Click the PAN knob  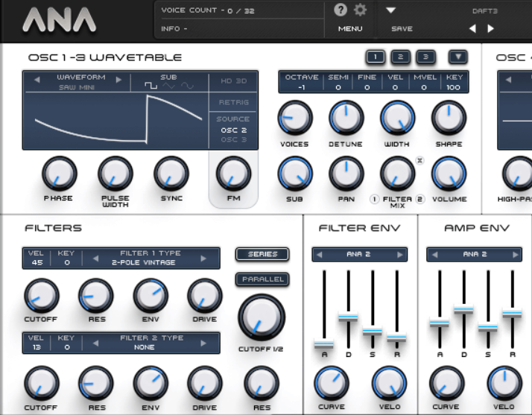(x=346, y=174)
